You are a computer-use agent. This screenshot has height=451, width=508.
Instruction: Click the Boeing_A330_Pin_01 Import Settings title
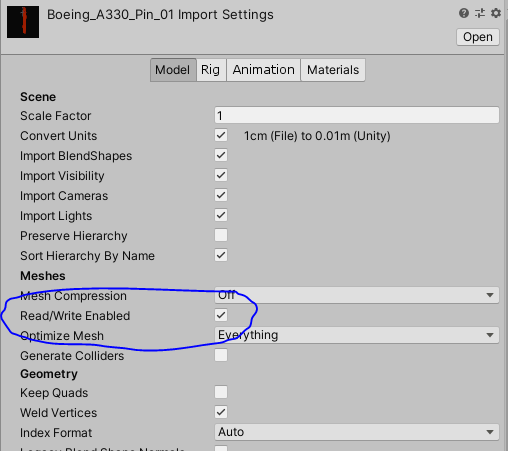coord(160,15)
